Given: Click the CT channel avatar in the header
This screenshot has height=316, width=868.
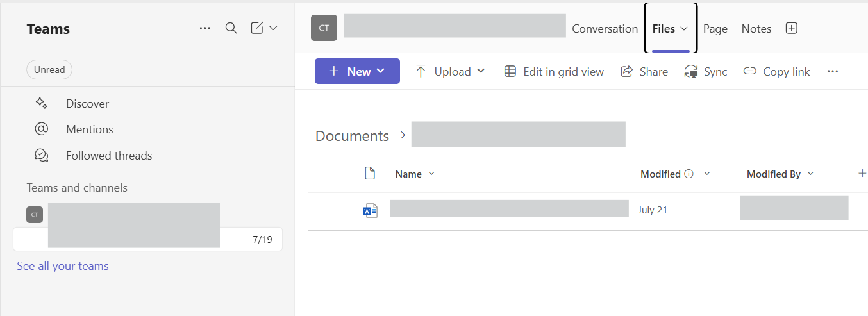Looking at the screenshot, I should pos(324,28).
